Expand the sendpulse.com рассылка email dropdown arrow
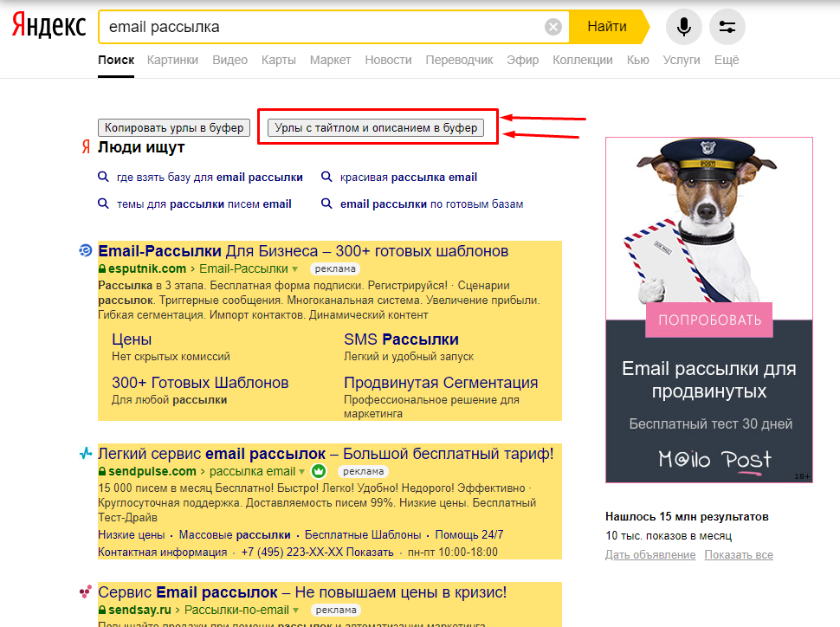Image resolution: width=840 pixels, height=627 pixels. click(301, 472)
